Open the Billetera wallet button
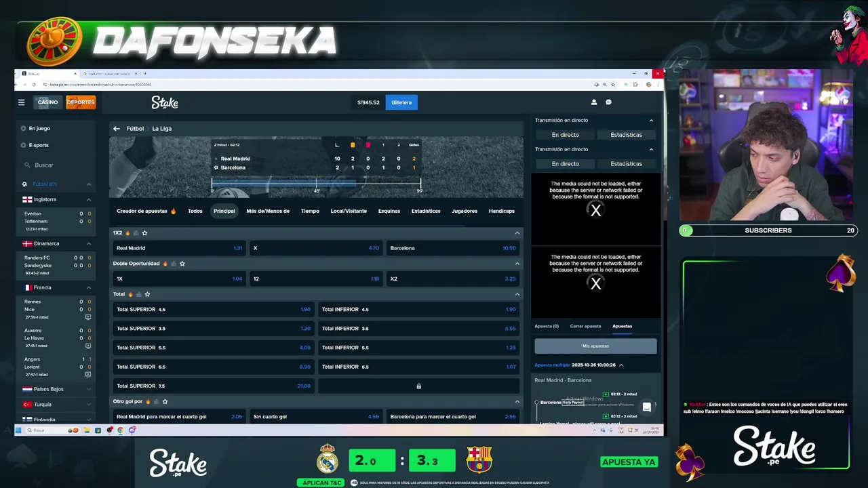 pos(401,102)
